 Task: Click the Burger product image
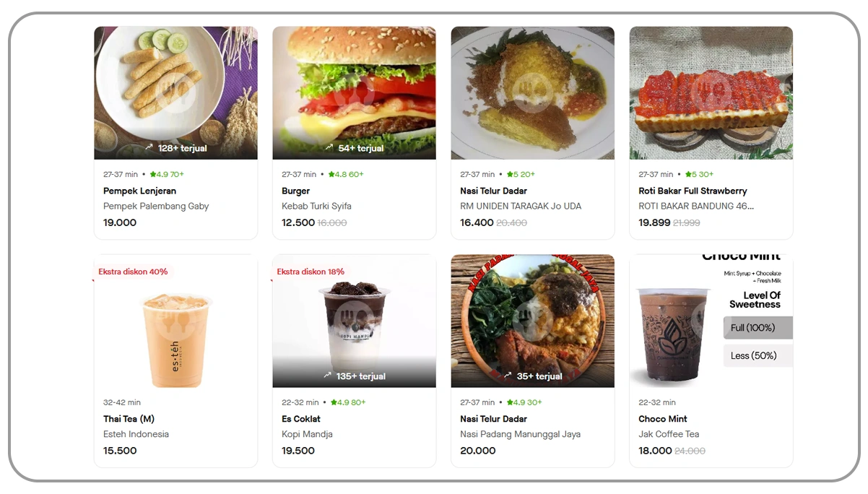click(354, 93)
